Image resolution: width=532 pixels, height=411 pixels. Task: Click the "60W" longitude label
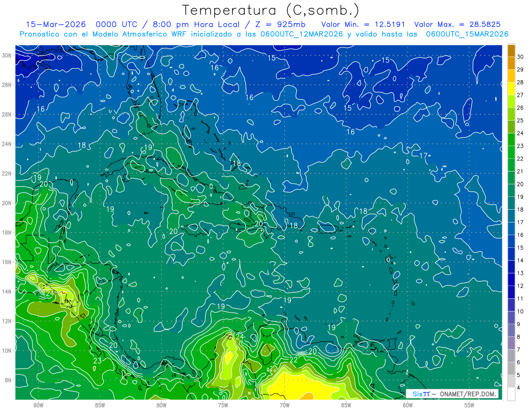407,405
